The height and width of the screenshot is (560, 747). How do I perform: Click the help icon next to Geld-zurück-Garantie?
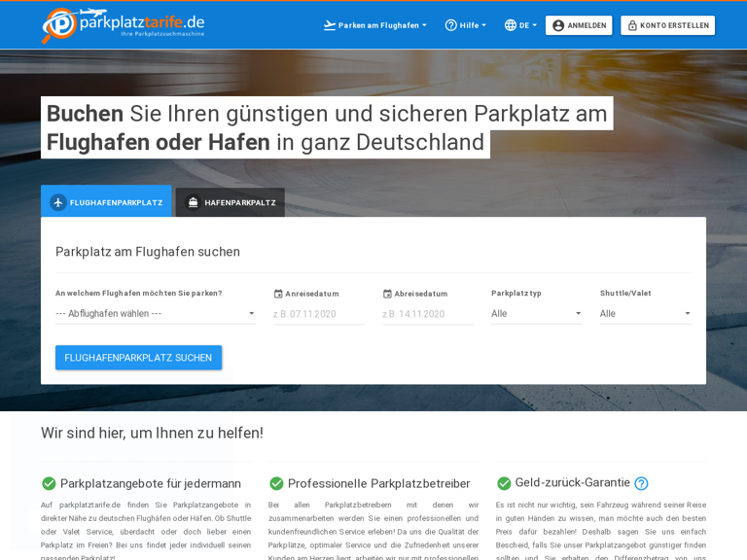point(641,483)
